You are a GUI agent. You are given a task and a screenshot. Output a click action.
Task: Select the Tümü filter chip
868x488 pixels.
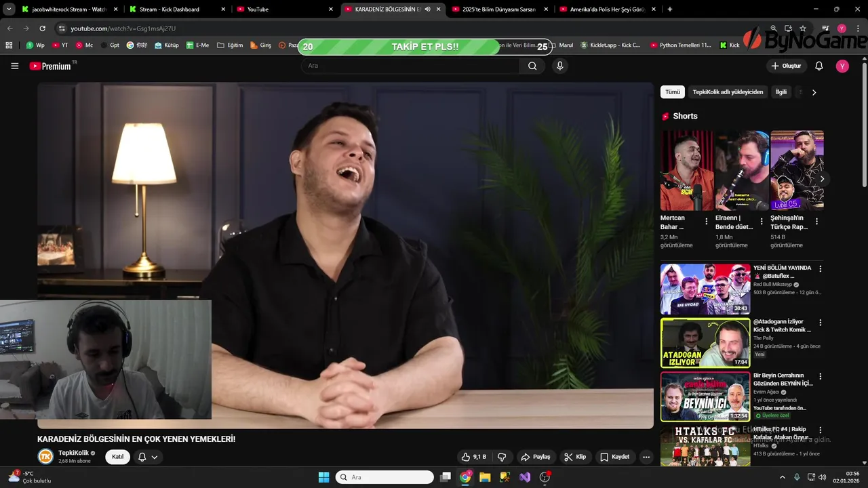pyautogui.click(x=673, y=92)
